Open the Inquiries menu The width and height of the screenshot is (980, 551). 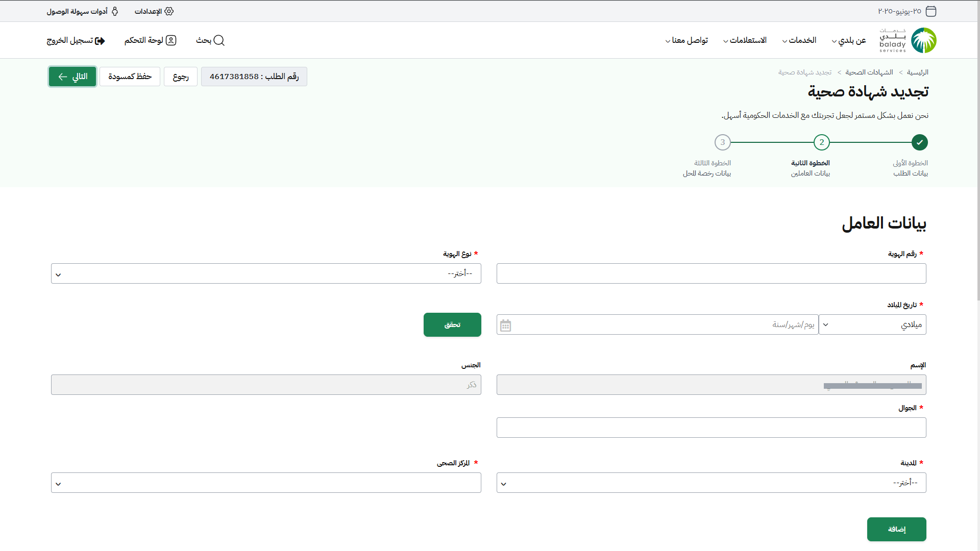click(745, 40)
